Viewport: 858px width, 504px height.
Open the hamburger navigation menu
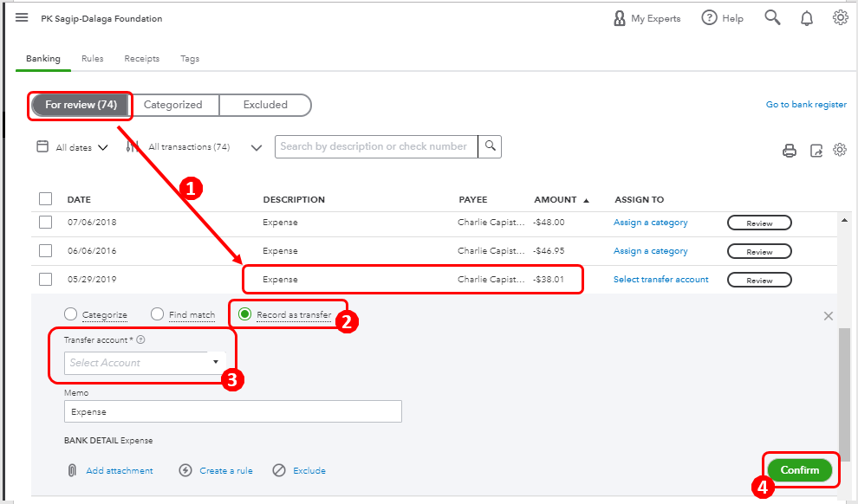(x=22, y=18)
